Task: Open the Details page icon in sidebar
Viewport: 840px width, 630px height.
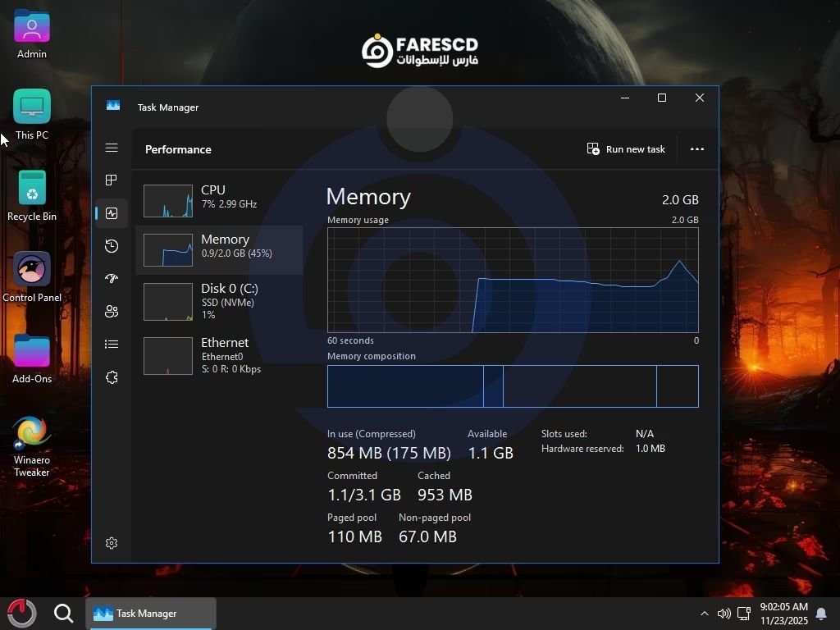Action: tap(112, 345)
